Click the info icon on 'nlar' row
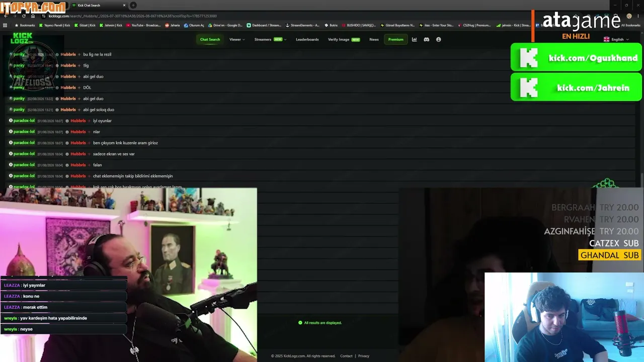 point(67,132)
